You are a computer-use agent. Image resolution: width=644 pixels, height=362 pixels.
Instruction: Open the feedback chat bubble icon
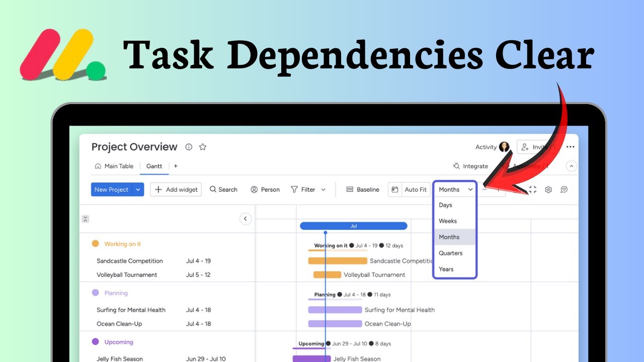[564, 190]
